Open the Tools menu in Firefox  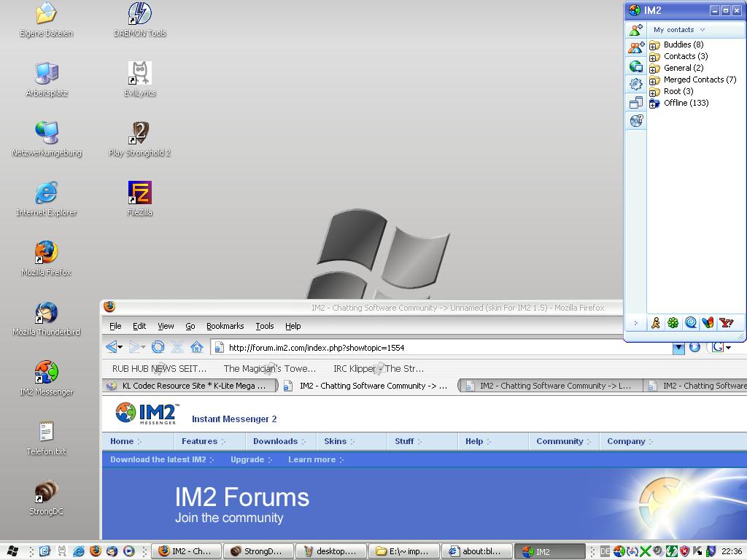click(264, 326)
